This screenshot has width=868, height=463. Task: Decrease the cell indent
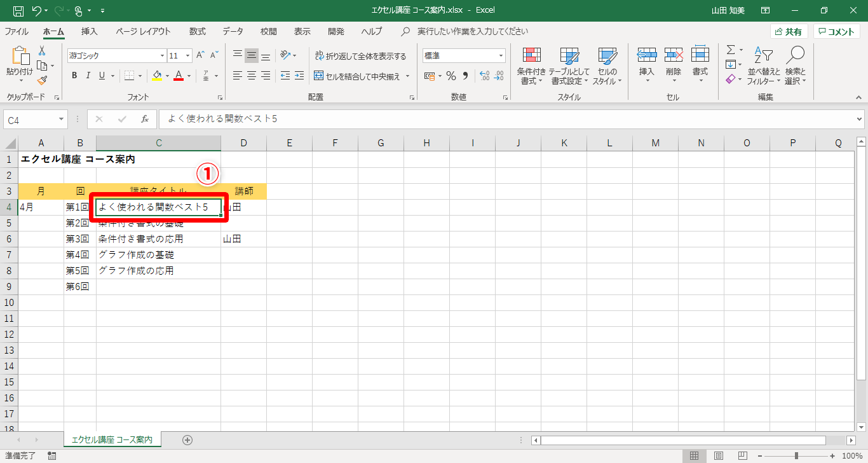pyautogui.click(x=285, y=76)
